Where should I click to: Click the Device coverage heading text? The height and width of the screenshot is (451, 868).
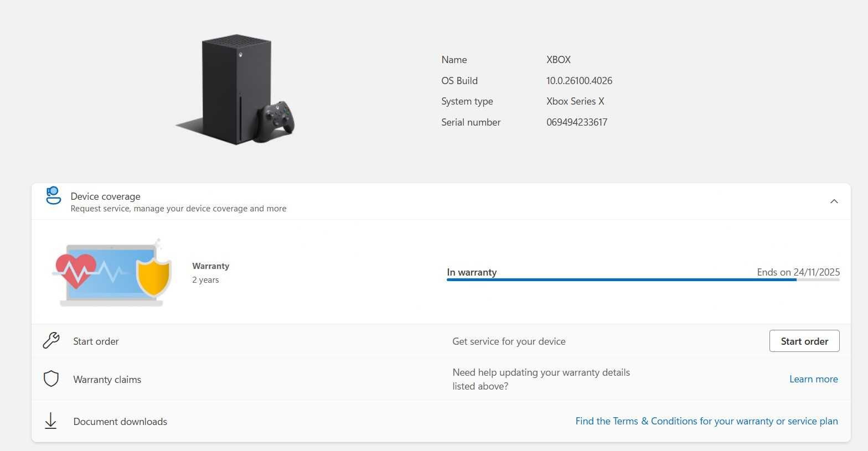tap(105, 196)
